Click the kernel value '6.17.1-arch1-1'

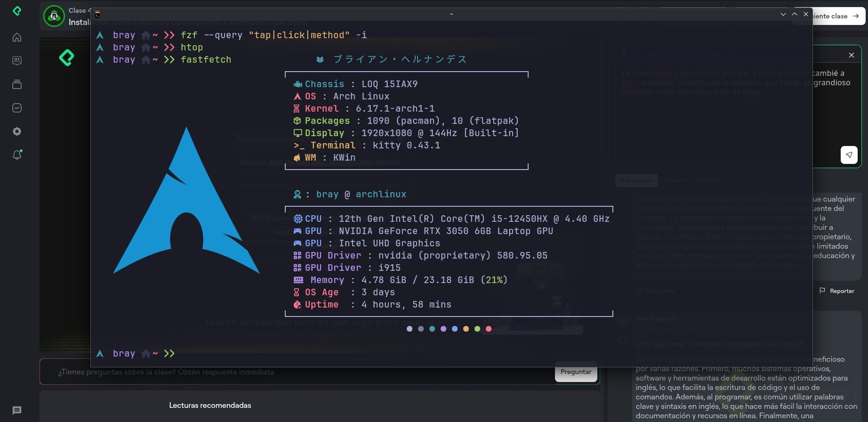(395, 109)
